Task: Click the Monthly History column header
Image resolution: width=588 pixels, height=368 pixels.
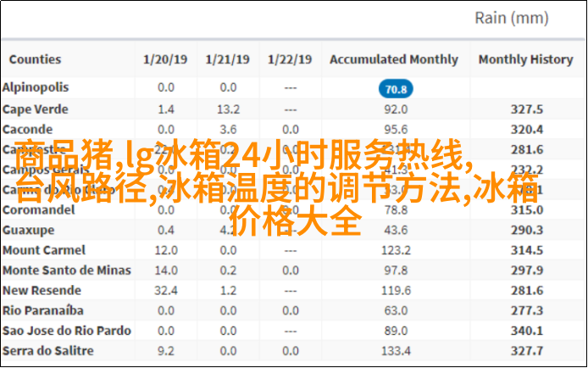Action: tap(526, 59)
